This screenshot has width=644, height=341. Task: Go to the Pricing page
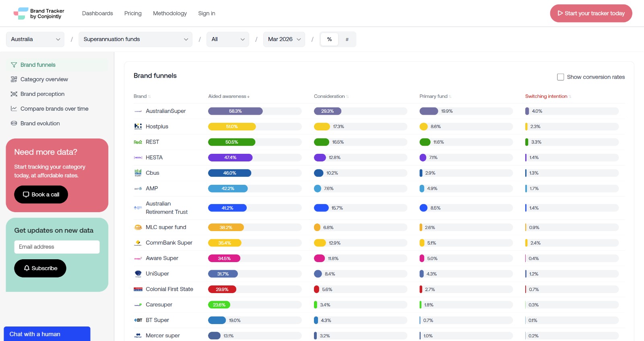(133, 13)
